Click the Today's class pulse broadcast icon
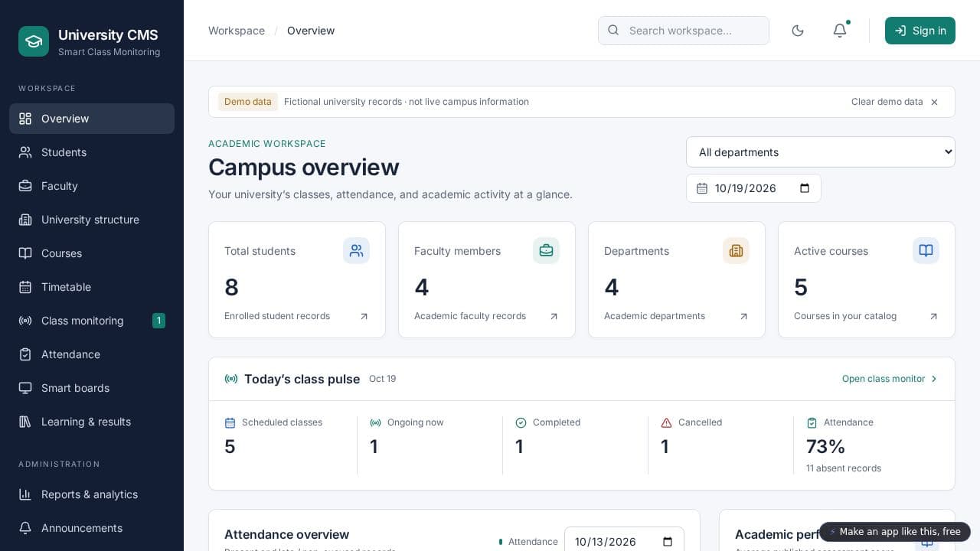This screenshot has height=551, width=980. click(231, 379)
